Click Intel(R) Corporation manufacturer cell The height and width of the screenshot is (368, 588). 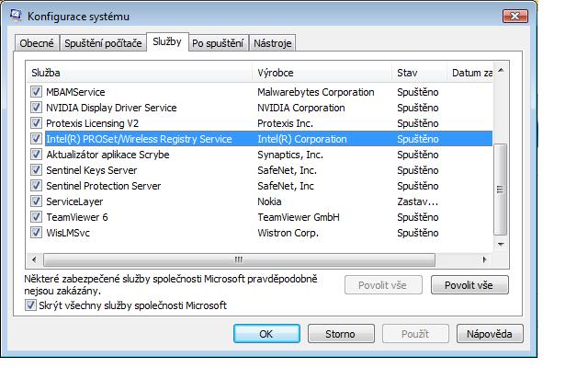[x=302, y=139]
